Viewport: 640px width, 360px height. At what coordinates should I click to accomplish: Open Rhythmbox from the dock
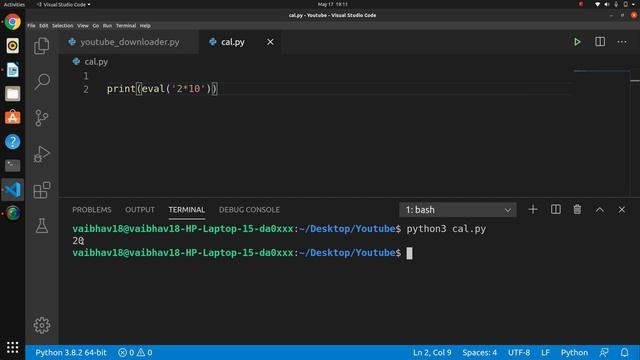13,46
